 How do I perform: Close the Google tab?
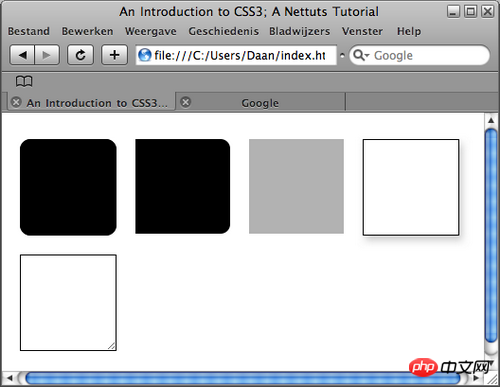[186, 102]
